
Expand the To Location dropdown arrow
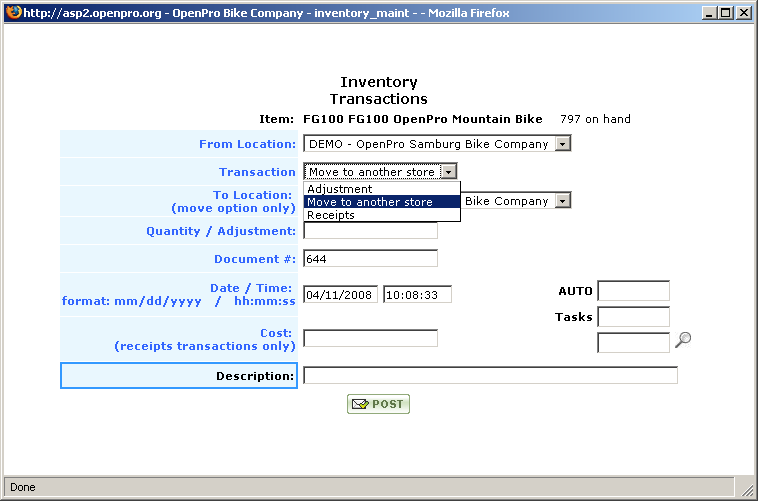(563, 201)
